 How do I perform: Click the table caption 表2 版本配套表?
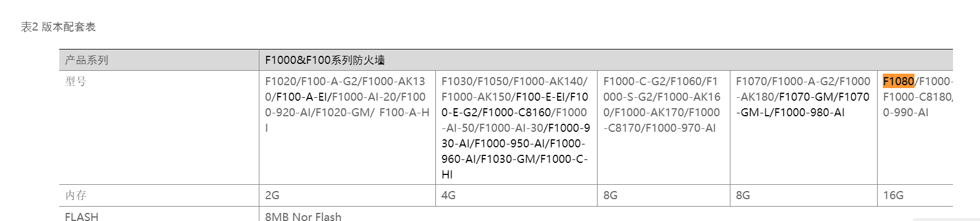pos(58,26)
